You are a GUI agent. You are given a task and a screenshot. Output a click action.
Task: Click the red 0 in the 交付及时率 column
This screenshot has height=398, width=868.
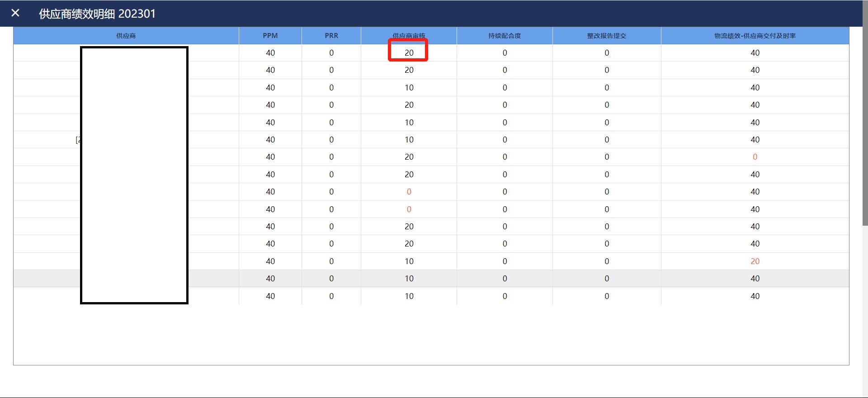[x=755, y=157]
